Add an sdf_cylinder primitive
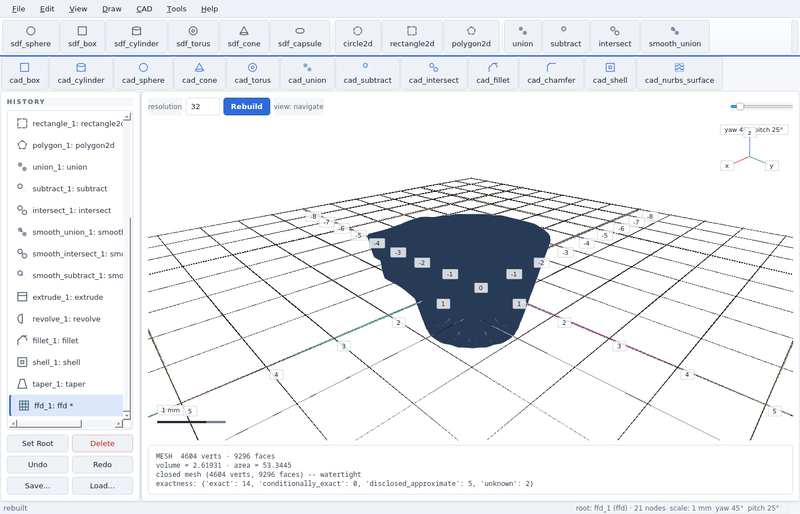800x514 pixels. (x=136, y=37)
